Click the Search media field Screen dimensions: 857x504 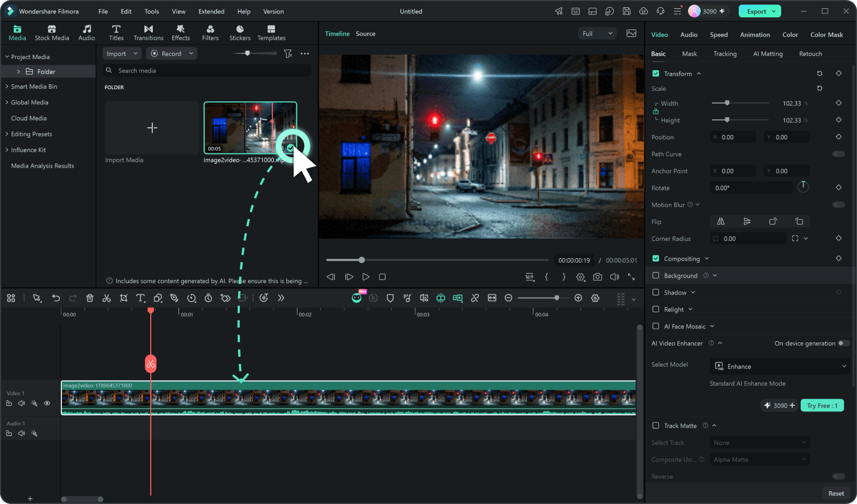pos(208,71)
